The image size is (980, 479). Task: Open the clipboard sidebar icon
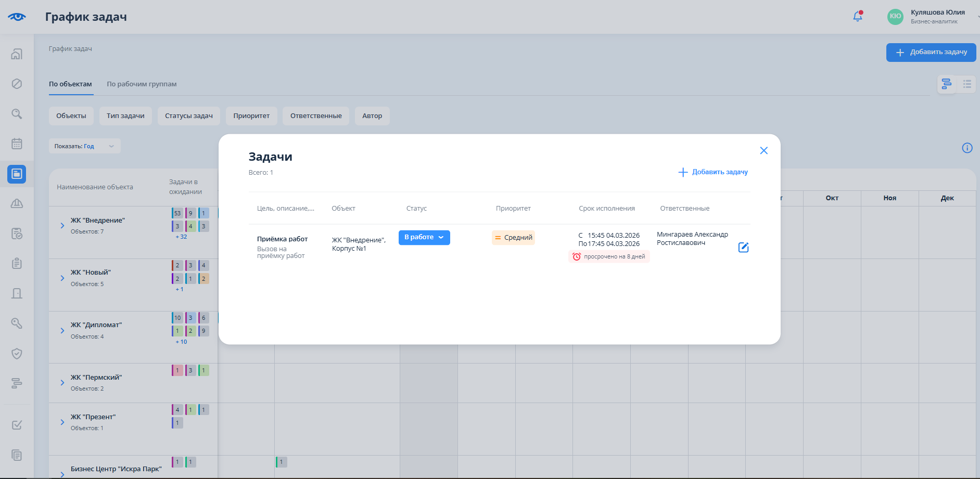tap(17, 263)
